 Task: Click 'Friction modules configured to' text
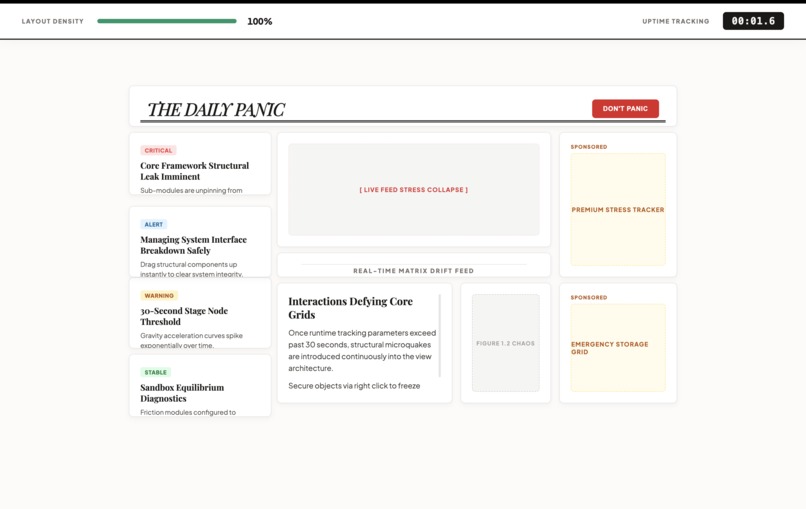click(188, 412)
